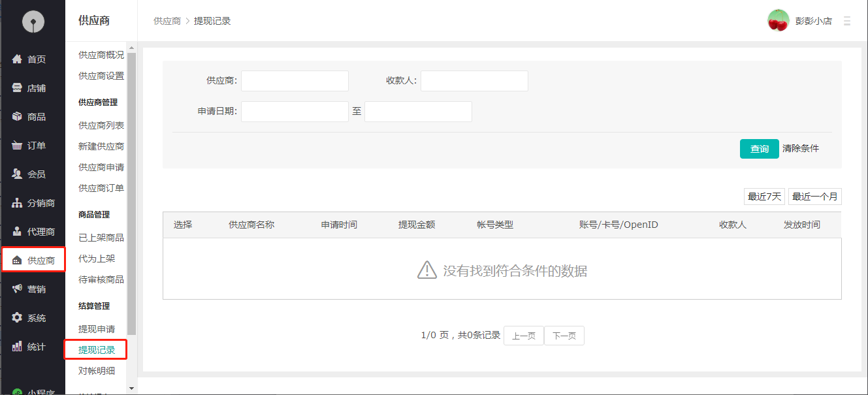
Task: Open the 店铺 shop icon
Action: click(18, 88)
